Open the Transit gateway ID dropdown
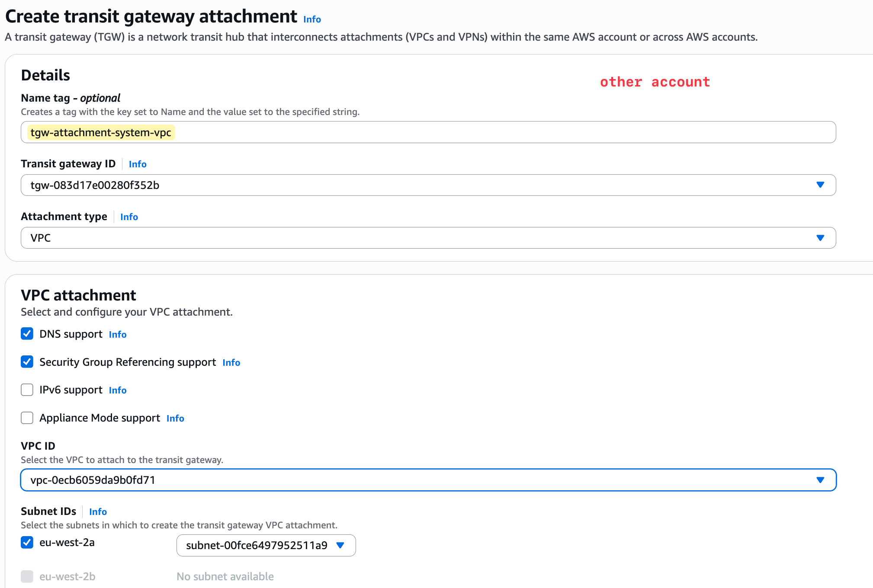 [428, 185]
